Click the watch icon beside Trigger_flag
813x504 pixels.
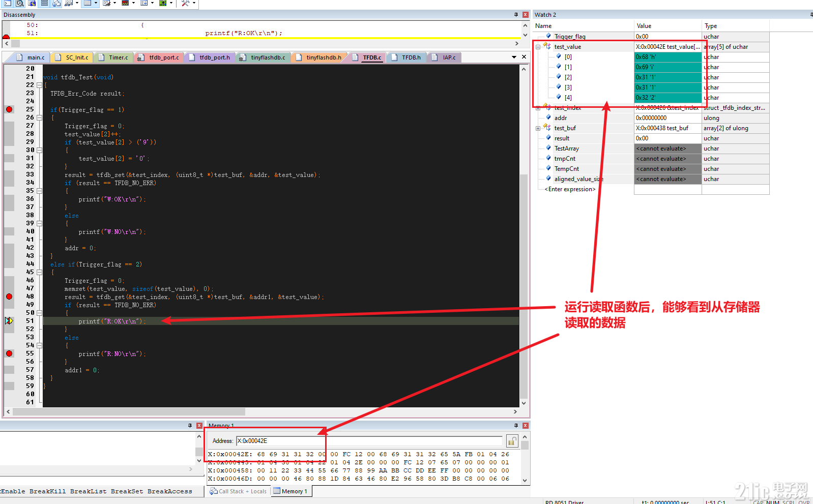pyautogui.click(x=548, y=36)
